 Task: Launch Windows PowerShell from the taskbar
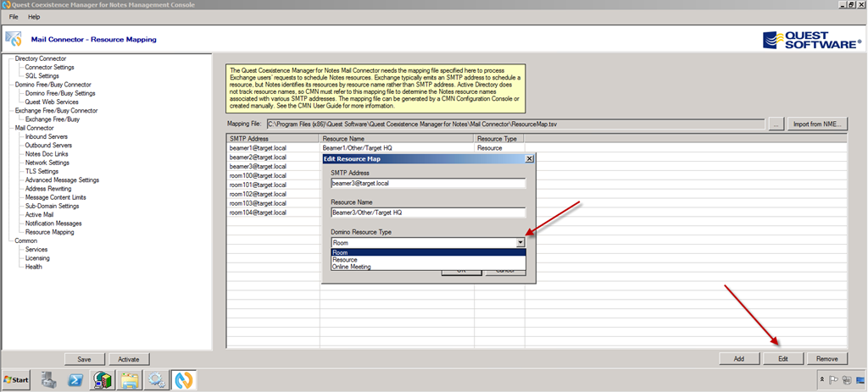[75, 380]
